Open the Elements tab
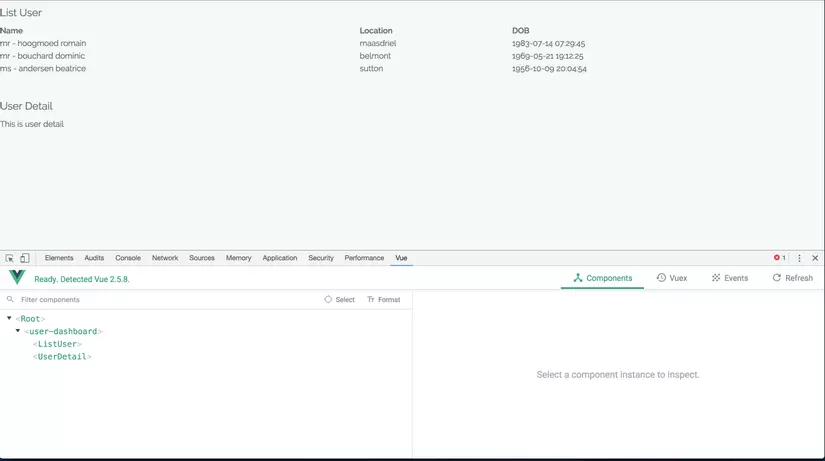 click(x=59, y=258)
